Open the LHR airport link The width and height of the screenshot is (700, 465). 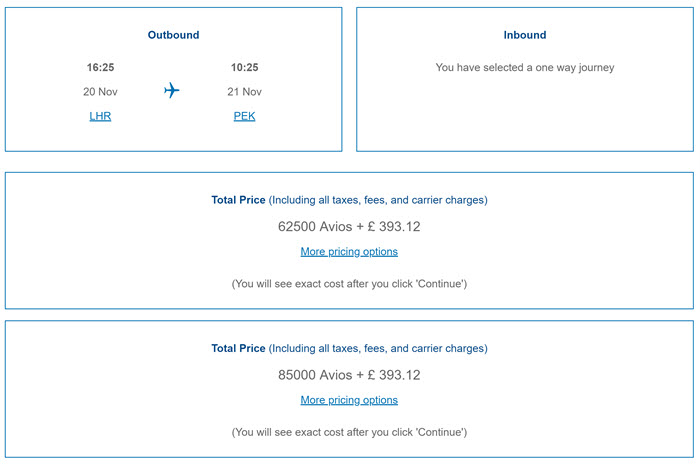point(100,116)
